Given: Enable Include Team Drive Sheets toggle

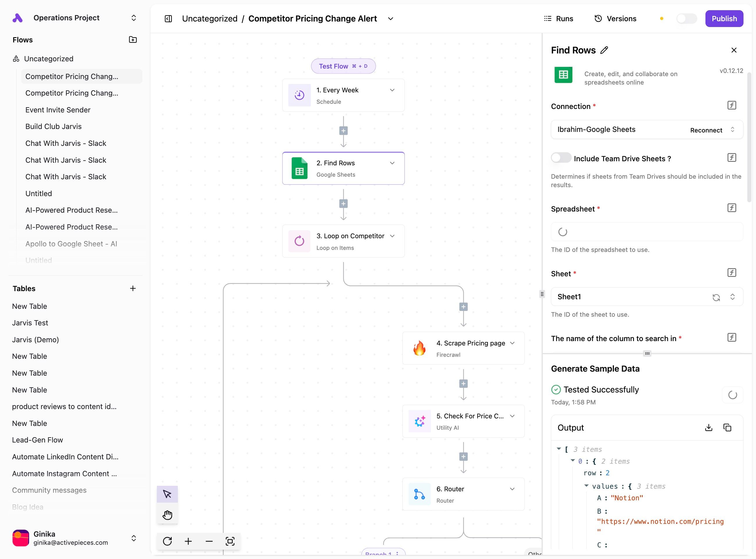Looking at the screenshot, I should [561, 158].
